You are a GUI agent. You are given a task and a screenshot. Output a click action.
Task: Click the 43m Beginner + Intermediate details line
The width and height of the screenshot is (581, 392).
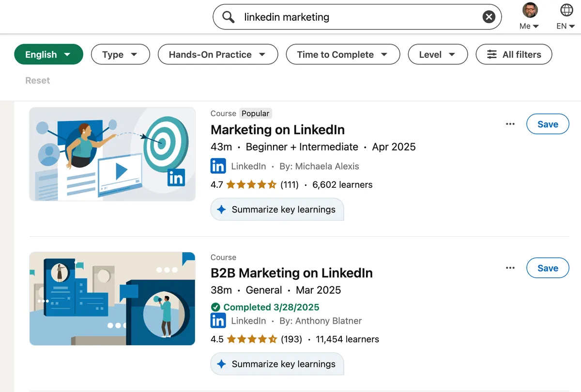(313, 147)
